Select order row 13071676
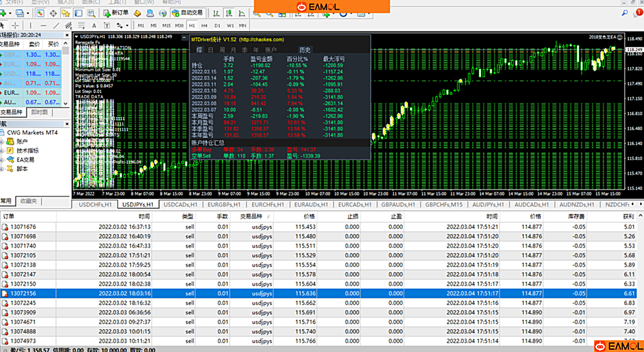The image size is (644, 352). click(318, 227)
